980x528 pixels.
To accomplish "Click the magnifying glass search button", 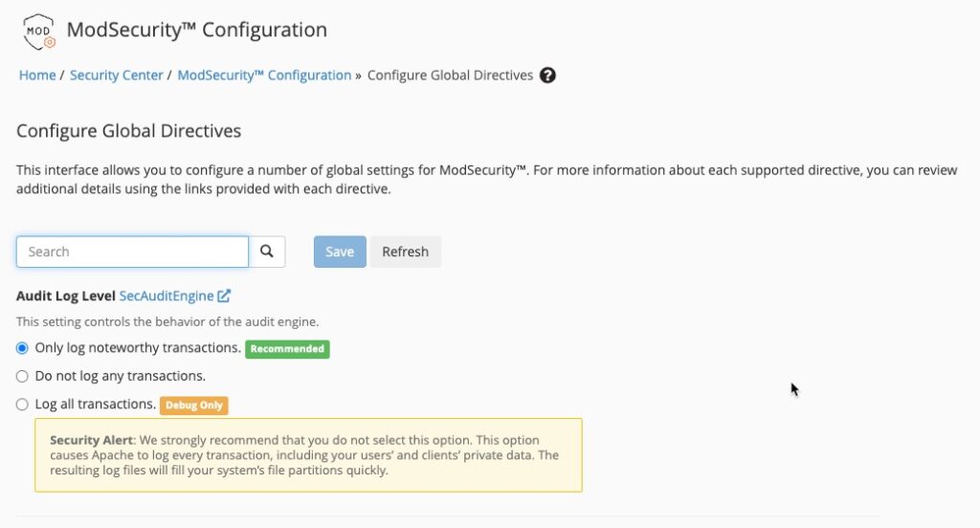I will point(267,252).
